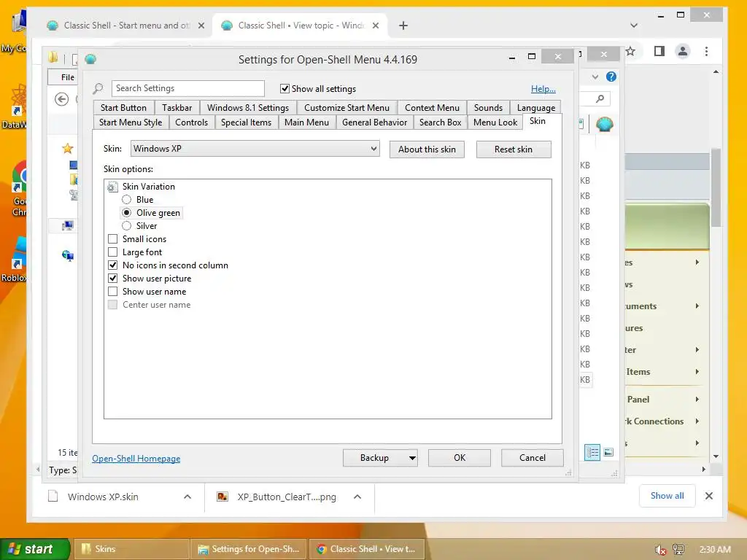
Task: Open the Open-Shell Homepage link
Action: (136, 458)
